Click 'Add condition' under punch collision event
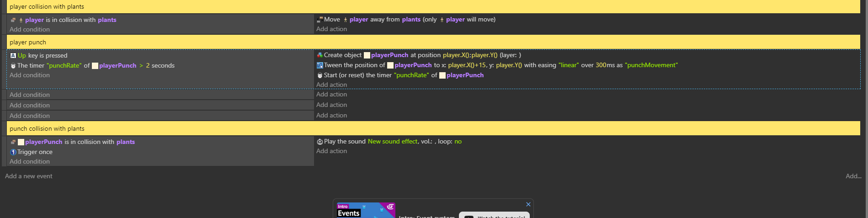 (x=30, y=162)
